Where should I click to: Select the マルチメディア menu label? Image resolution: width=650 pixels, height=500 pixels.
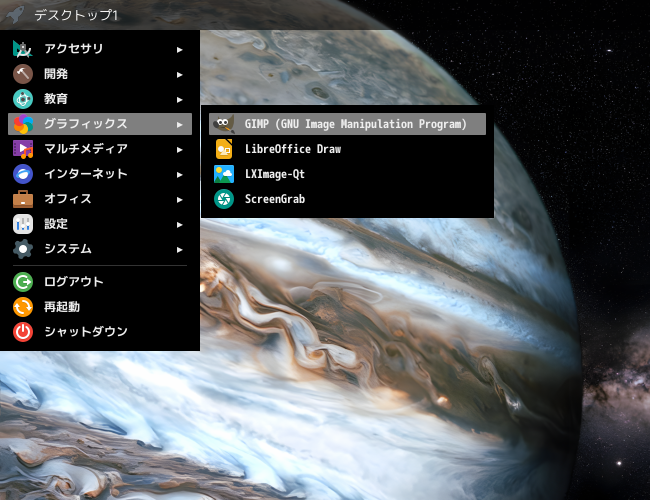pos(86,149)
